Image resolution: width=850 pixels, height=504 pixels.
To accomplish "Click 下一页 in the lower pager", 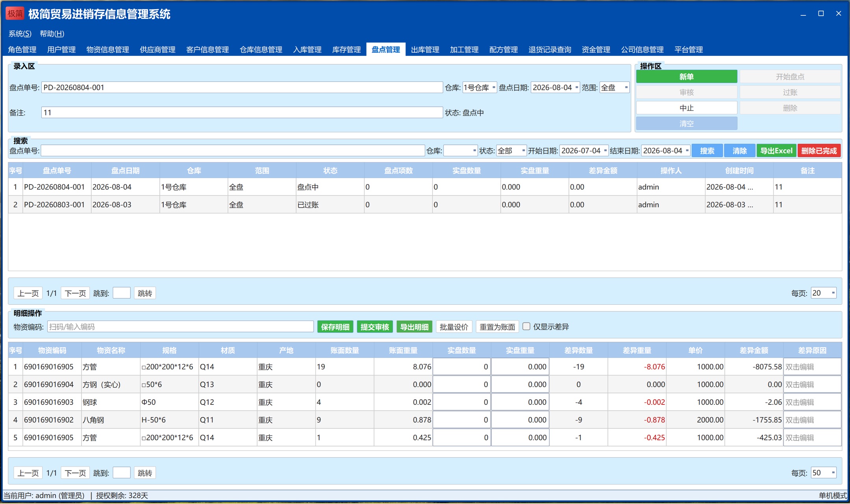I will coord(75,473).
